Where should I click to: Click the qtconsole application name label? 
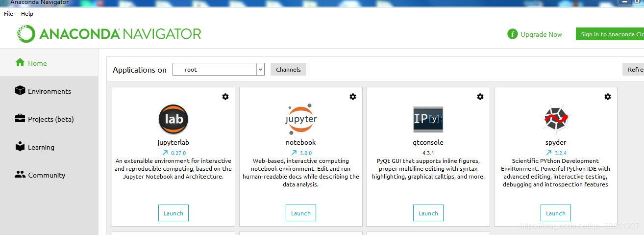tap(428, 142)
